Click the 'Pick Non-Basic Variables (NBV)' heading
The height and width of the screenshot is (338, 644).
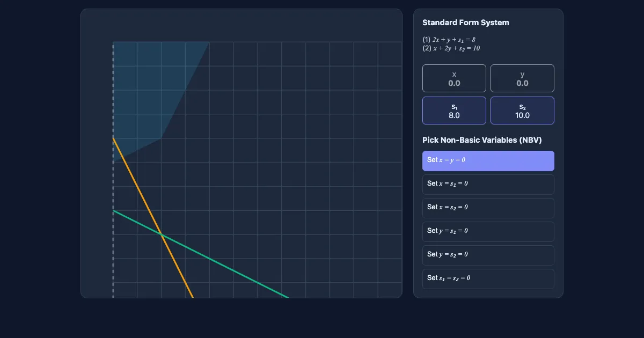482,140
